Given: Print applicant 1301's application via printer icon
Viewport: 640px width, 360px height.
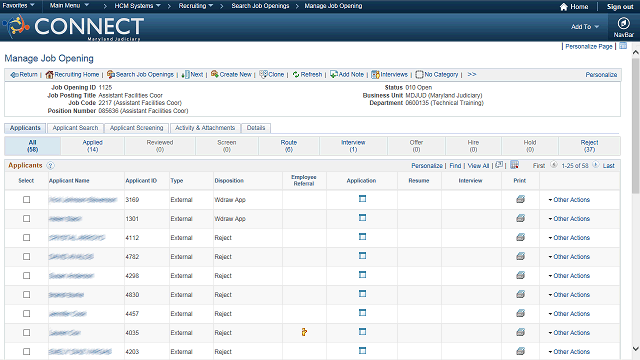Looking at the screenshot, I should tap(520, 218).
